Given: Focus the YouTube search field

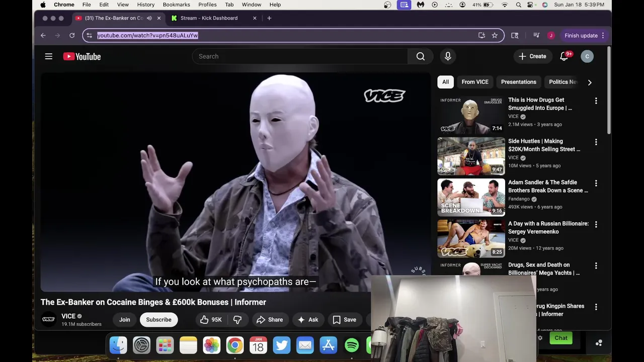Looking at the screenshot, I should (300, 56).
